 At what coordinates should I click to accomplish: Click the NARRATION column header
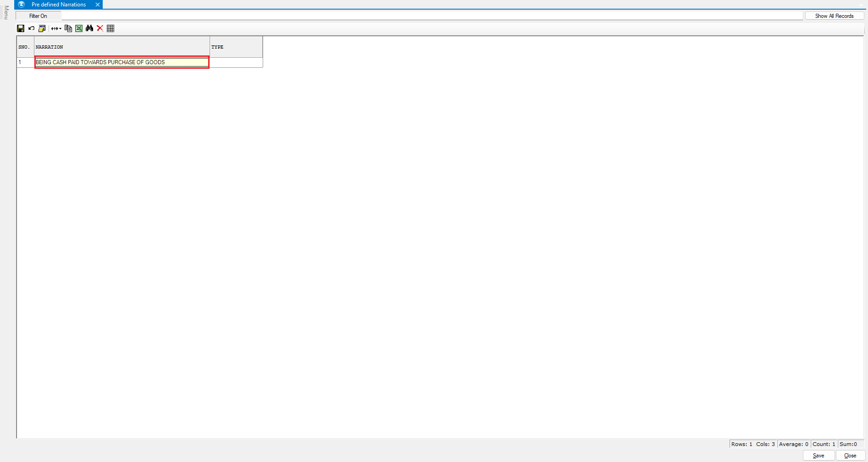point(122,47)
